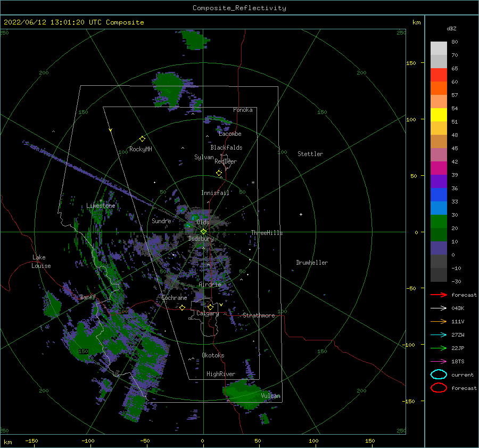
Task: Click the HighRiver town label
Action: click(221, 374)
